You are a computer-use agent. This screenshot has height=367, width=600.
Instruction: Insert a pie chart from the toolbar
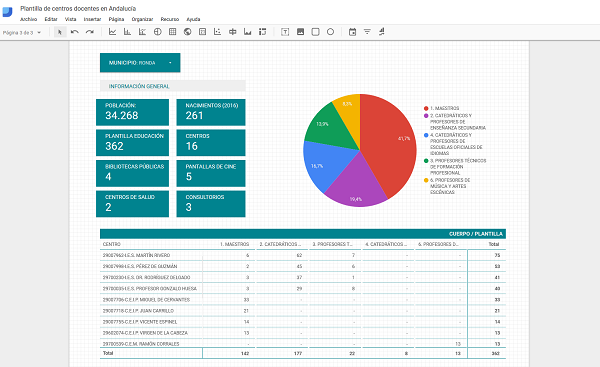[157, 32]
